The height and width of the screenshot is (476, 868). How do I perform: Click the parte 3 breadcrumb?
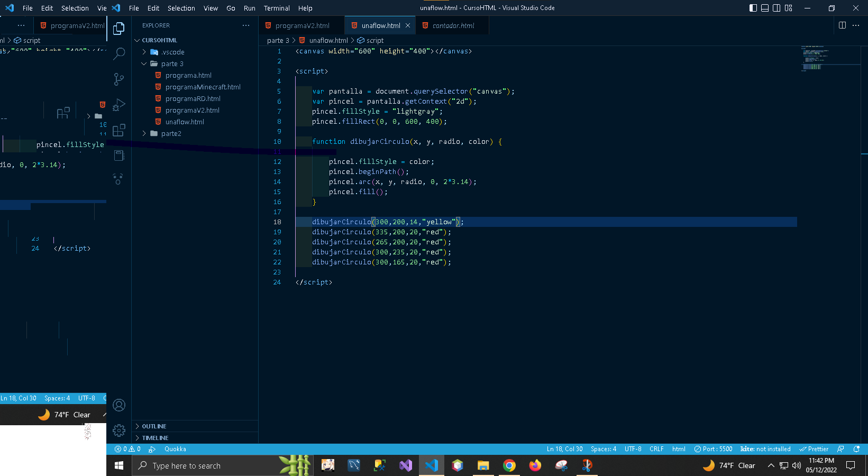point(278,40)
